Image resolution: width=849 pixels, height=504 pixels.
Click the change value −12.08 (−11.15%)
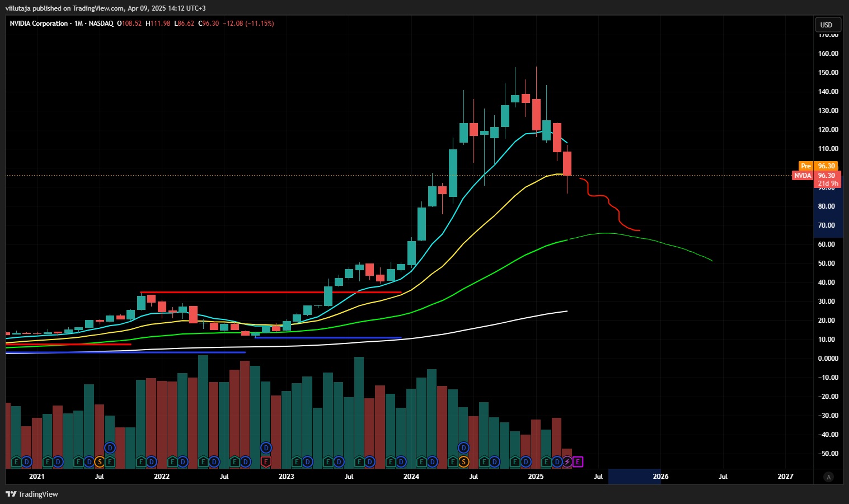point(248,23)
